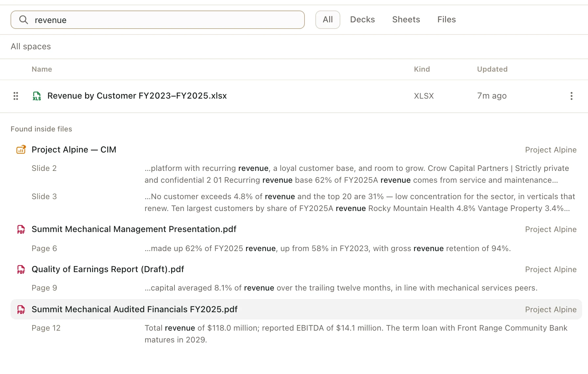The image size is (588, 374).
Task: Sort by the Kind column header
Action: coord(422,69)
